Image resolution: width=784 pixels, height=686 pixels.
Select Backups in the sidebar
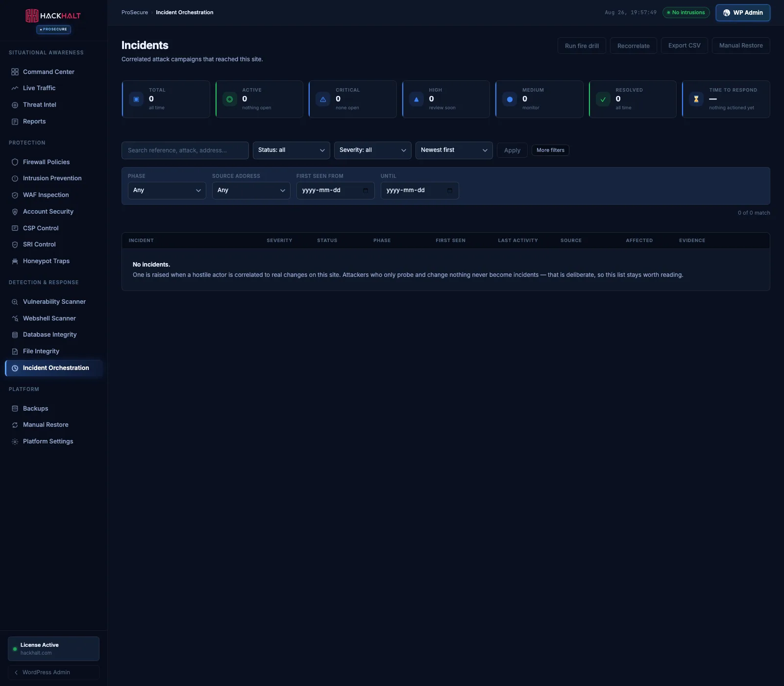[x=54, y=409]
